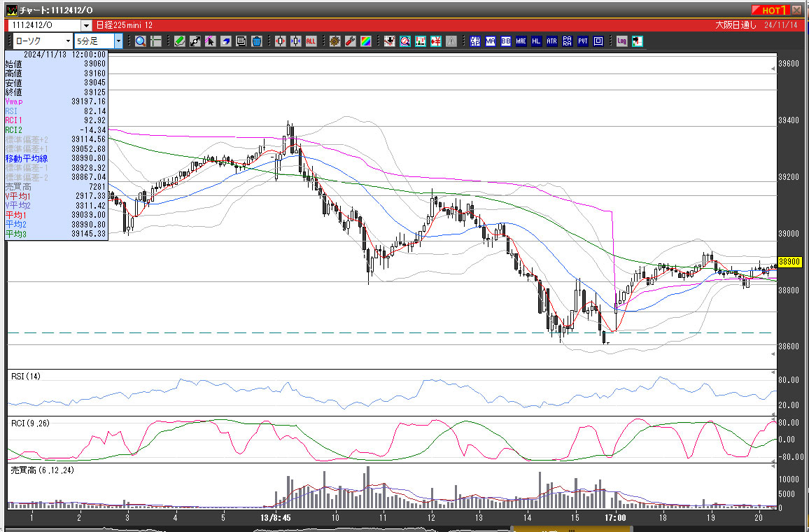Viewport: 809px width, 532px height.
Task: Toggle the green crosshair cursor tool
Action: pyautogui.click(x=156, y=41)
